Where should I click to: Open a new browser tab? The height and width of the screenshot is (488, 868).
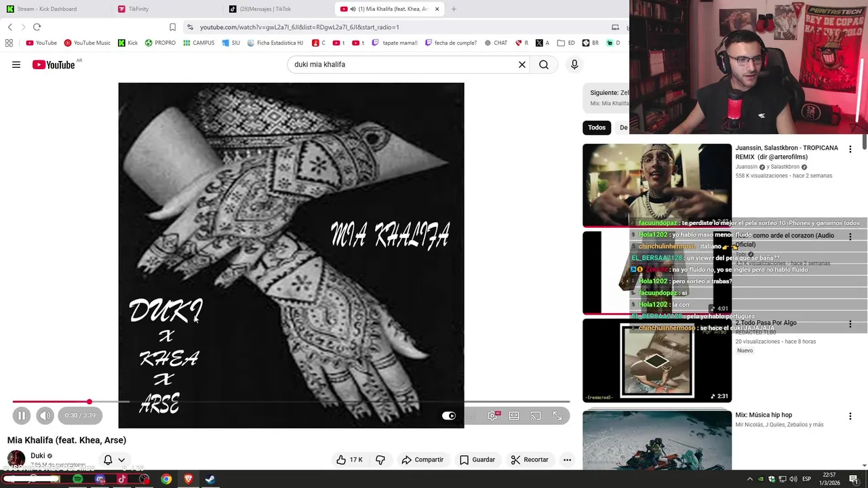(x=454, y=9)
